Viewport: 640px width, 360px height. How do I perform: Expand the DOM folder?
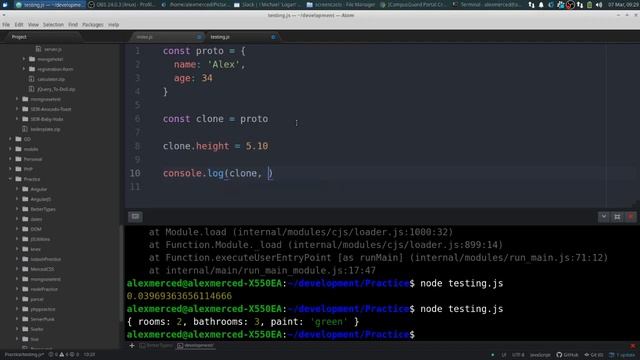(x=17, y=229)
